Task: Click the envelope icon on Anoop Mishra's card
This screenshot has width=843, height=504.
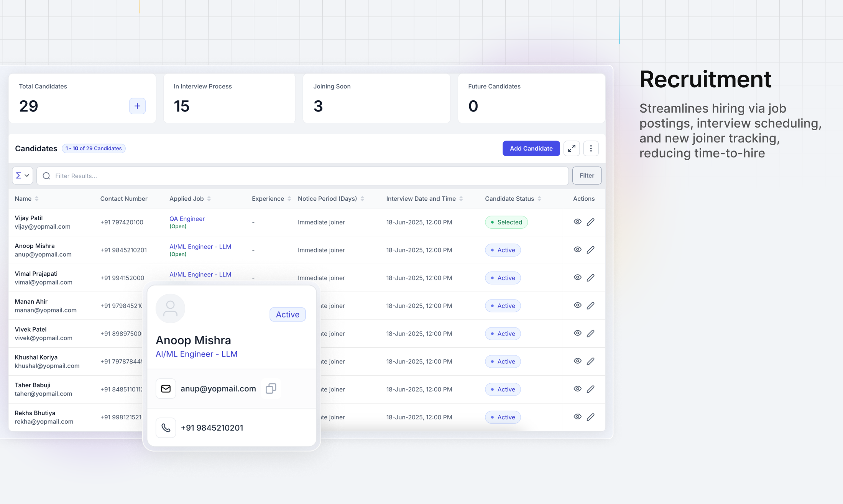Action: coord(166,388)
